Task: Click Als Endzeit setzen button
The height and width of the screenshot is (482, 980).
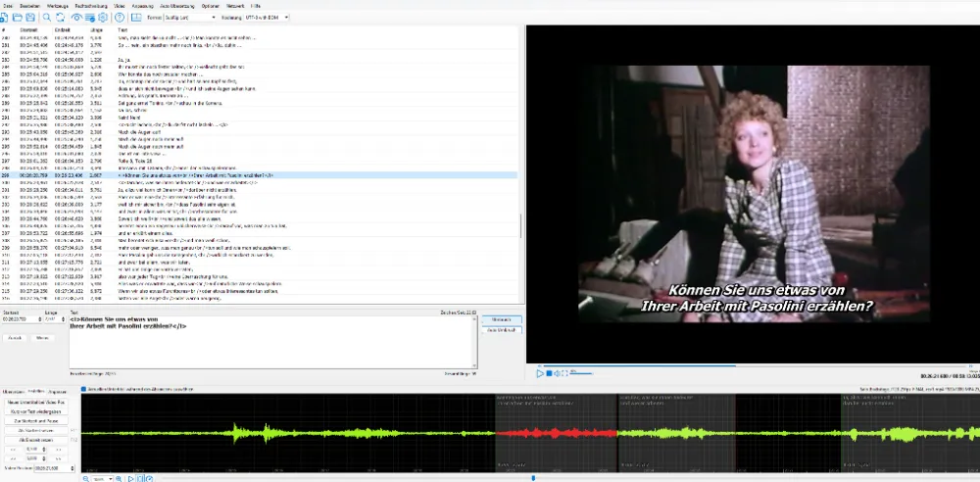Action: pos(35,440)
